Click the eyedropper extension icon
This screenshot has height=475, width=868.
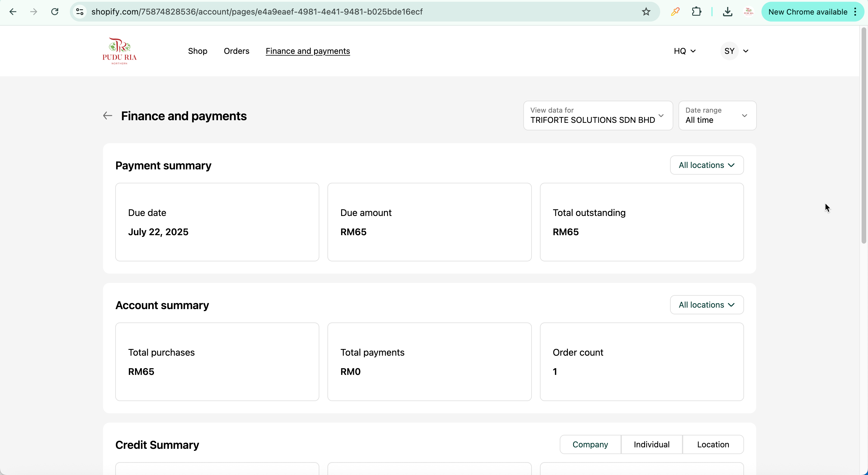[675, 12]
